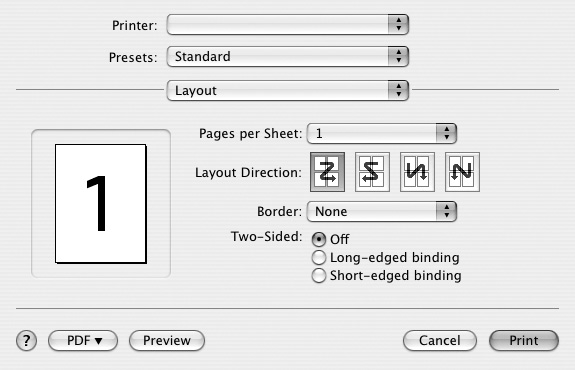Screen dimensions: 575x370
Task: Select the Off two-sided radio button
Action: click(319, 239)
